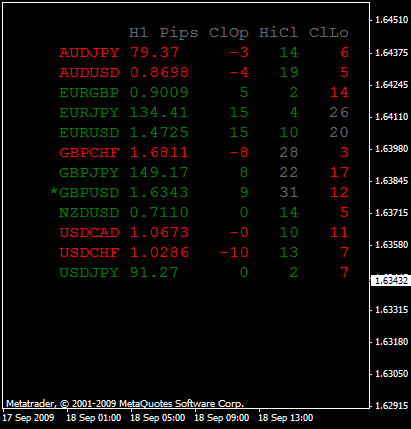Click the EURJPY ClLo value 26
The width and height of the screenshot is (411, 429).
coord(339,113)
